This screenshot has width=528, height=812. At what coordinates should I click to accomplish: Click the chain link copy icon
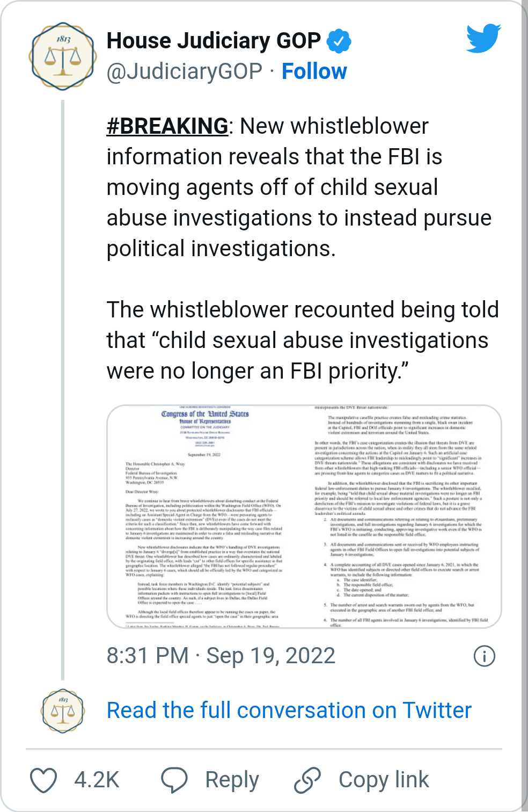pos(307,780)
